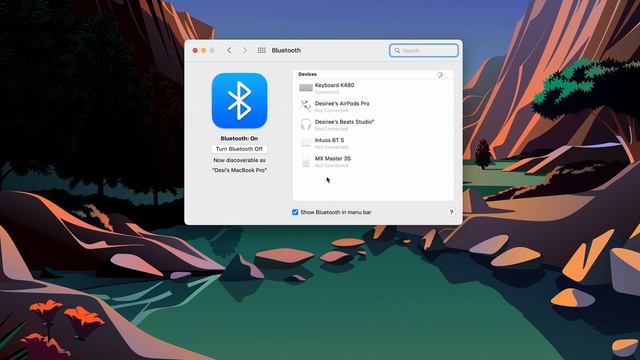Uncheck Show Bluetooth in menu bar
This screenshot has height=360, width=640.
(x=295, y=212)
